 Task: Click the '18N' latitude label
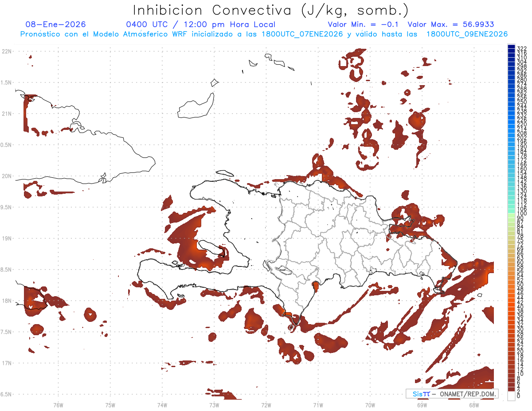tap(7, 301)
